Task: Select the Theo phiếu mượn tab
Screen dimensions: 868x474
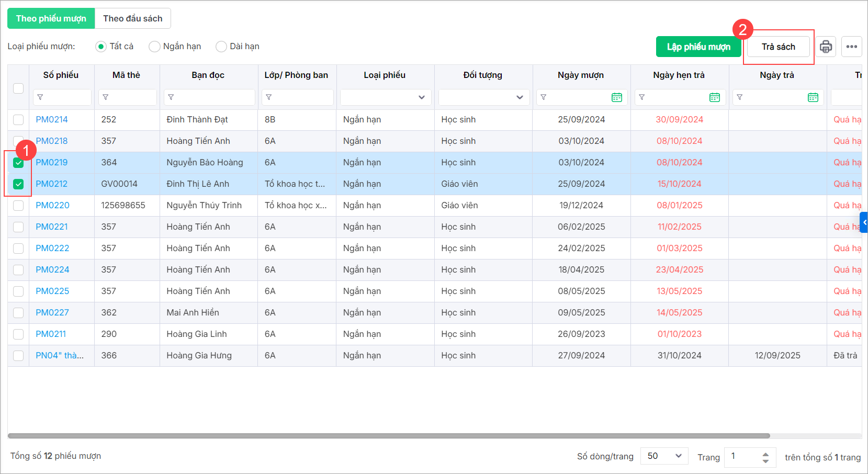Action: coord(51,18)
